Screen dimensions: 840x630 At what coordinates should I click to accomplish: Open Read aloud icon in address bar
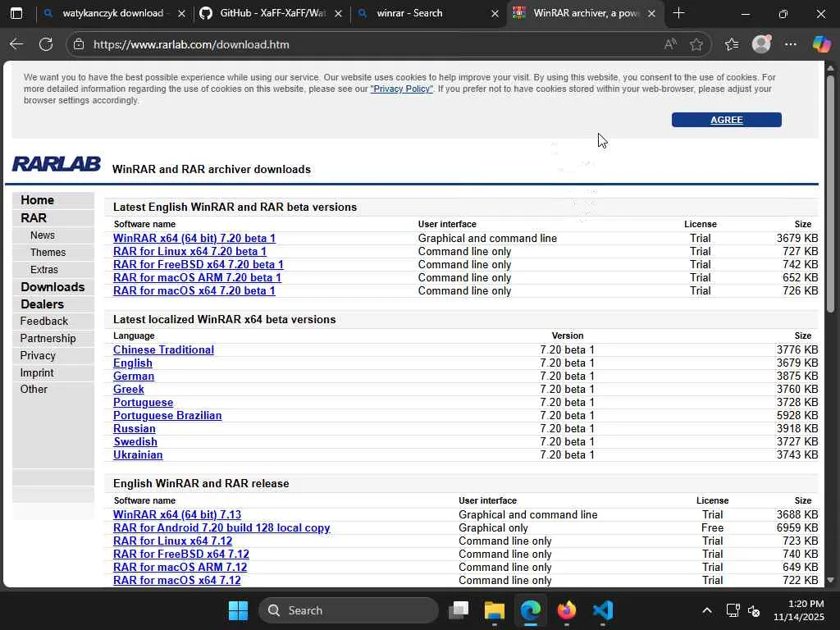(669, 44)
